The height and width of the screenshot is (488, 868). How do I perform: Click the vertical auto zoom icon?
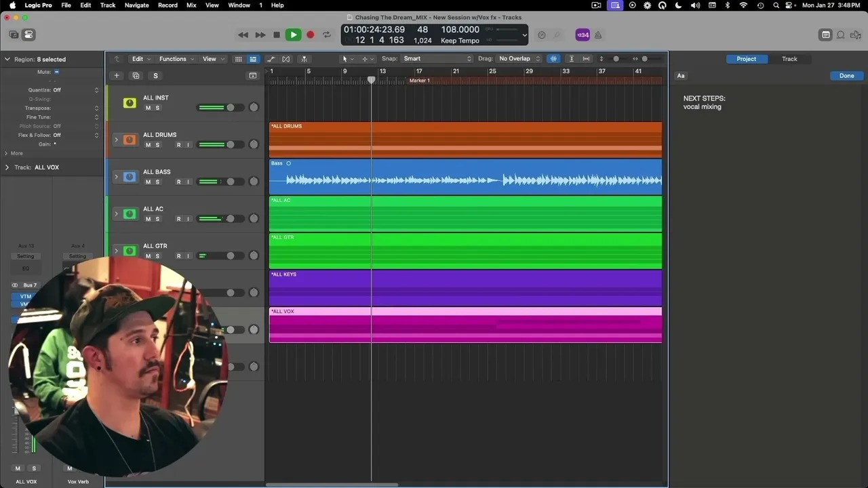click(x=572, y=59)
